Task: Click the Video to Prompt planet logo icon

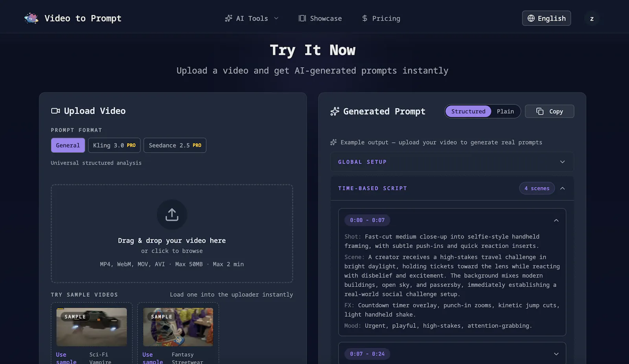Action: 31,18
